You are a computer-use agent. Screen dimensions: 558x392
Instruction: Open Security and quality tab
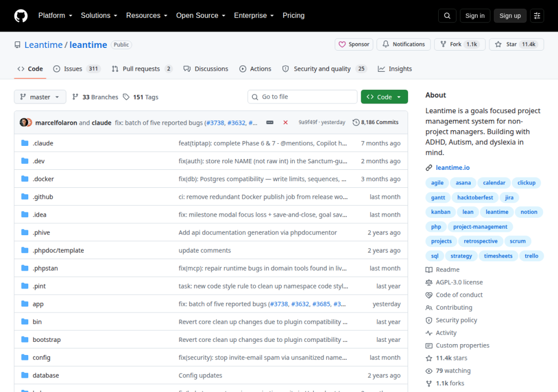324,69
